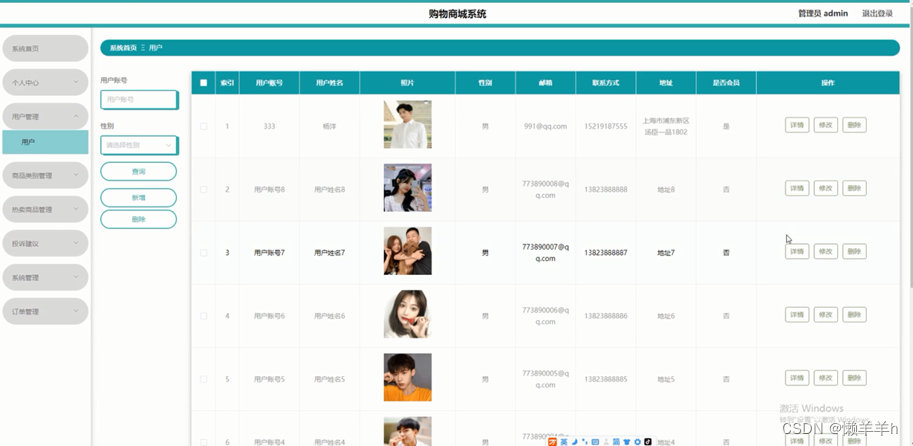The width and height of the screenshot is (913, 446).
Task: Click 修改 for 用户账号8 row
Action: tap(826, 188)
